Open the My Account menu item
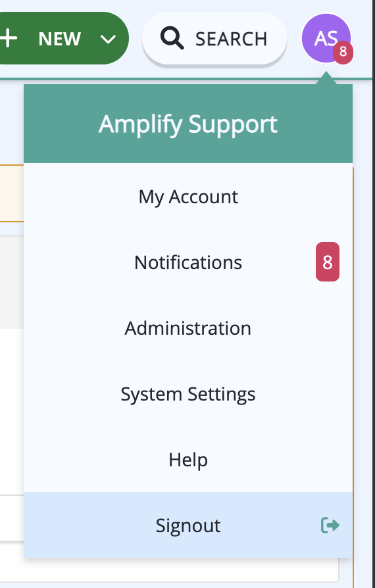Viewport: 375px width, 588px height. point(188,197)
